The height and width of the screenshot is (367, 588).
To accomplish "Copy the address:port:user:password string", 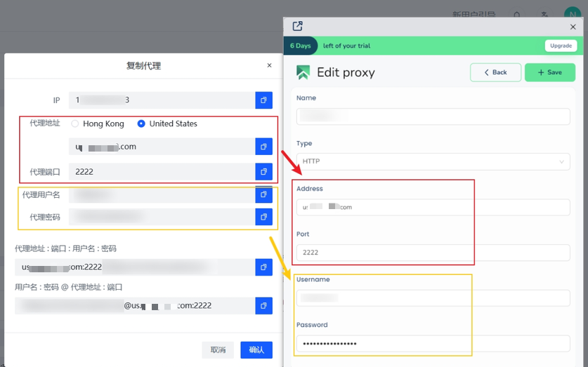I will coord(263,267).
